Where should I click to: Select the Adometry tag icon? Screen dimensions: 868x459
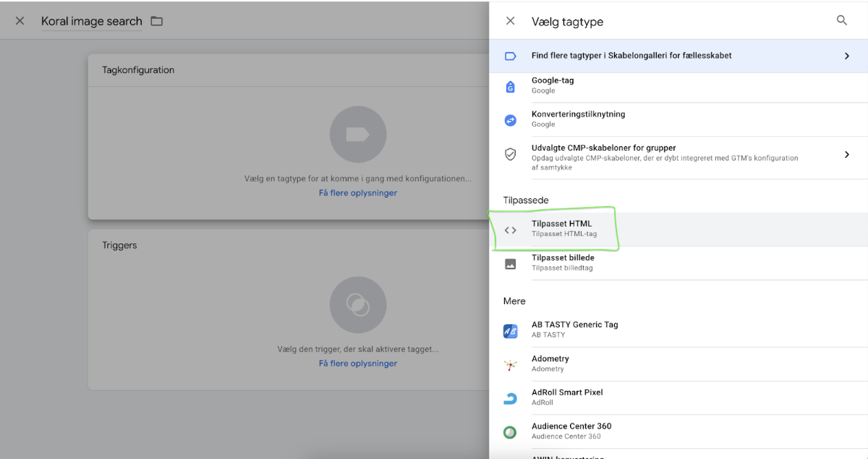tap(510, 365)
